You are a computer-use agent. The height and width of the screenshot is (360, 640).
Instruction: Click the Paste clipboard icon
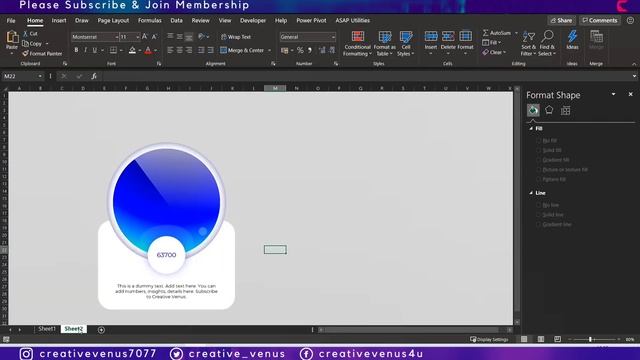coord(12,38)
